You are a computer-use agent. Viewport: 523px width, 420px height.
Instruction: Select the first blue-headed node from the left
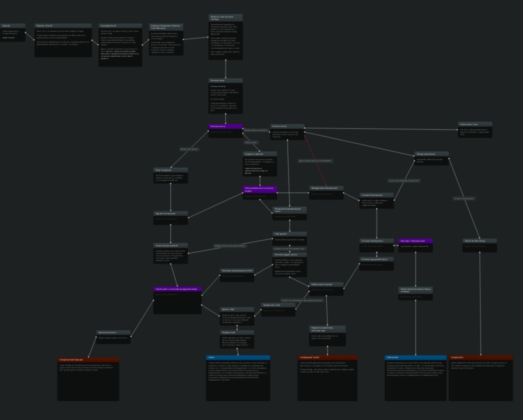(x=238, y=378)
